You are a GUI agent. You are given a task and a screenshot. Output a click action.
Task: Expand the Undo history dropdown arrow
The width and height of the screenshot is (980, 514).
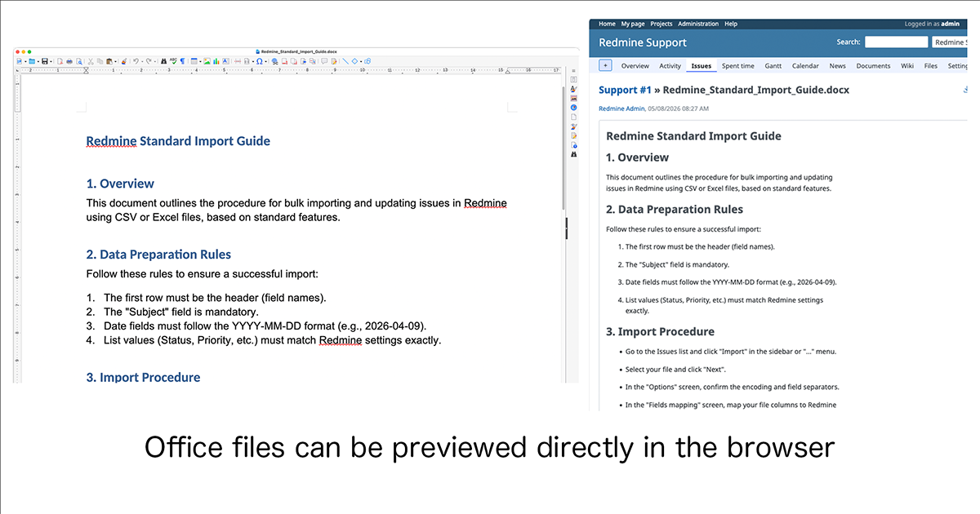142,61
